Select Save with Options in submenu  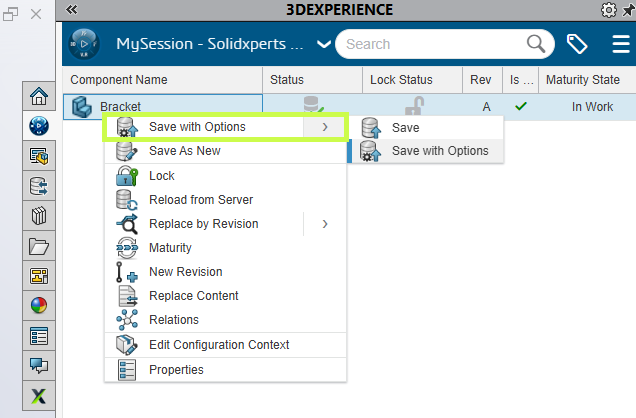pyautogui.click(x=439, y=151)
